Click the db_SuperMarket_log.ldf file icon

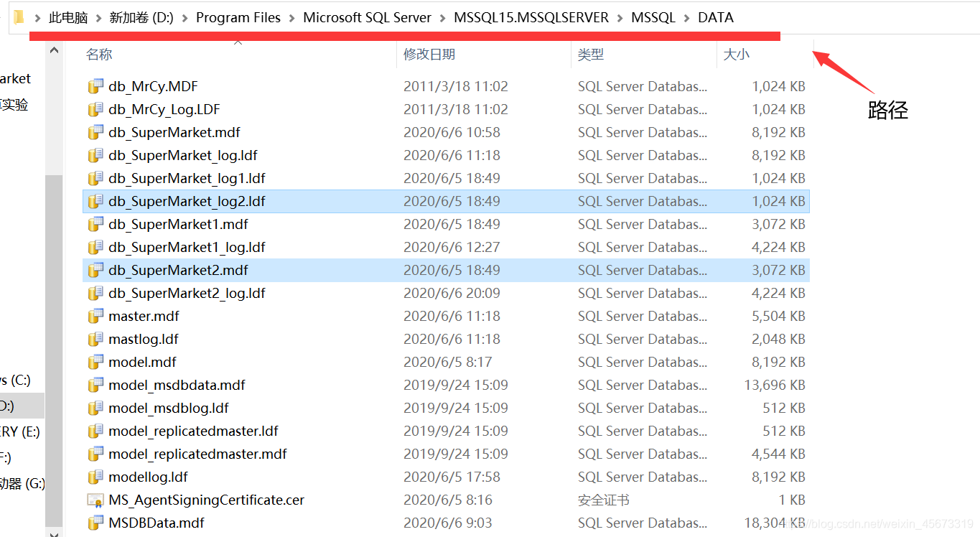click(95, 155)
